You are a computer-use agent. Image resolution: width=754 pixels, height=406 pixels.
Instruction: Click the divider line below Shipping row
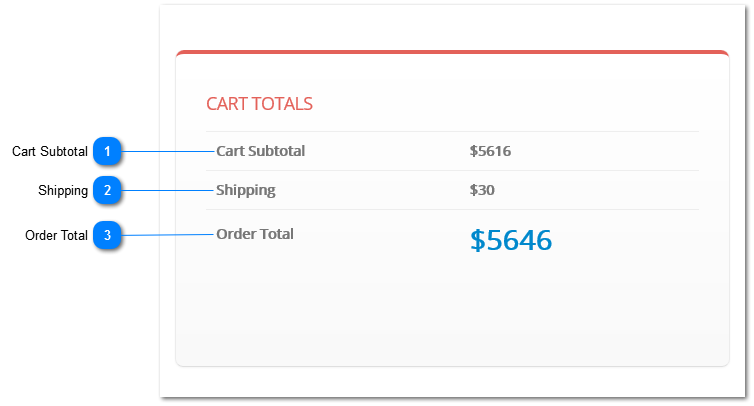click(x=452, y=209)
